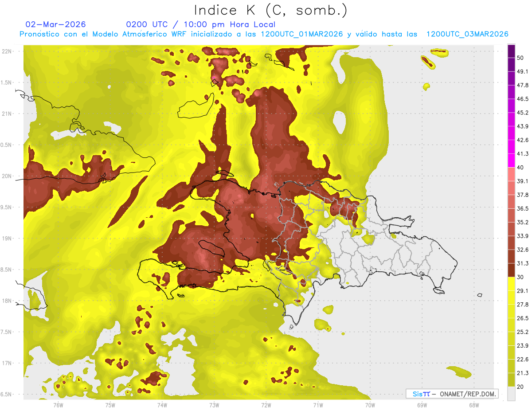Click the "75W" longitude label
Image resolution: width=532 pixels, height=411 pixels.
tap(110, 405)
